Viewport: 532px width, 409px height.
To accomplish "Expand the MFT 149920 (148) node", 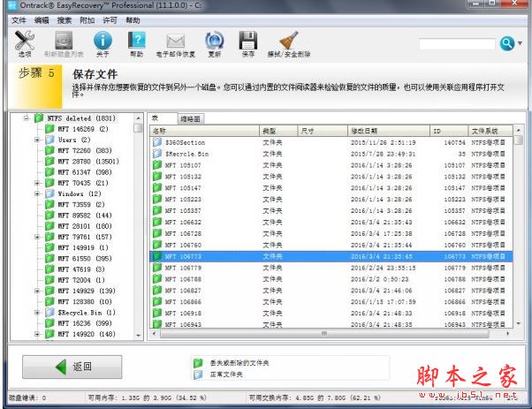I will (x=37, y=334).
